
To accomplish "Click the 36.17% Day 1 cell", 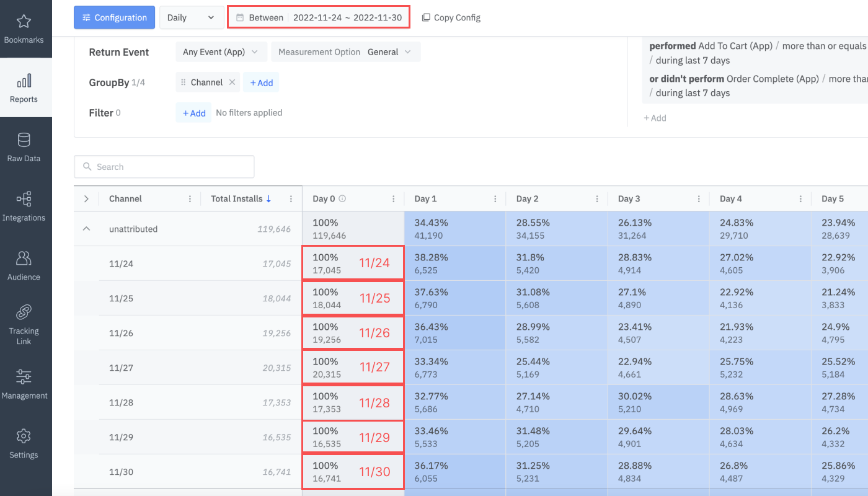I will pyautogui.click(x=455, y=472).
